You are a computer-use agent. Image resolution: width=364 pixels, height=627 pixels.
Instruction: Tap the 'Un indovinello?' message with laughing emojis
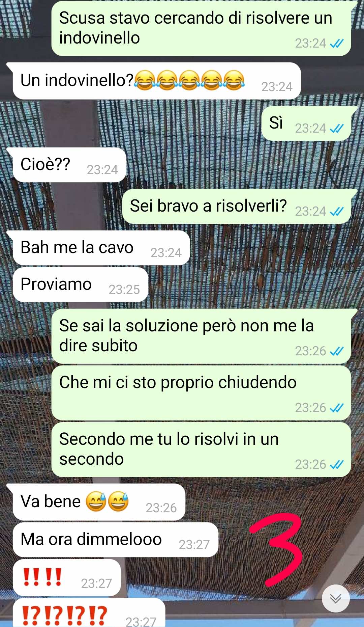pos(157,81)
